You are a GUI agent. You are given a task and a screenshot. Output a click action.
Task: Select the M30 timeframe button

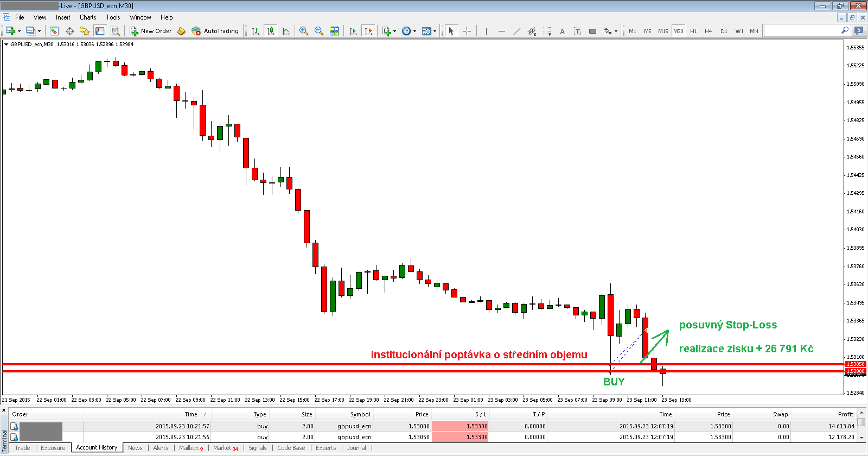pyautogui.click(x=678, y=31)
